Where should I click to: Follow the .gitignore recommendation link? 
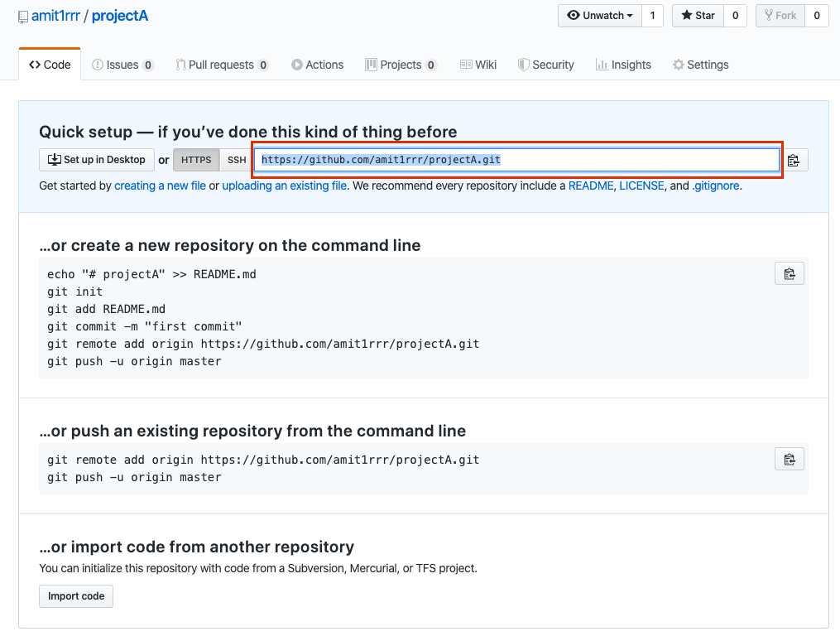point(716,186)
